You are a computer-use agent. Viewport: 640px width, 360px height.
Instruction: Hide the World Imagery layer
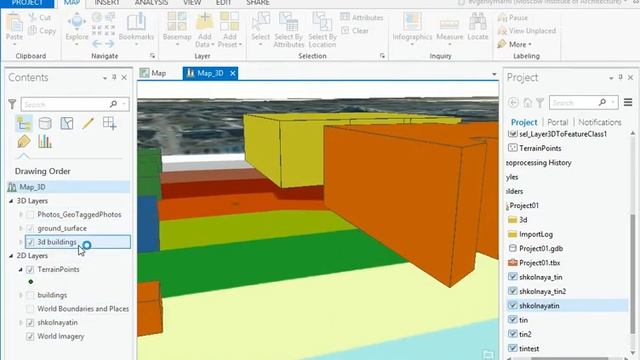click(30, 336)
